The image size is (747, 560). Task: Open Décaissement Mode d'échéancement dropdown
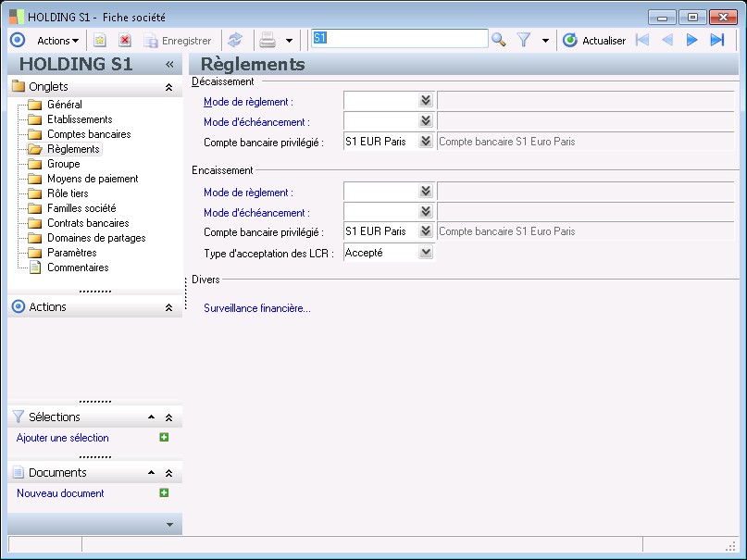pyautogui.click(x=426, y=120)
